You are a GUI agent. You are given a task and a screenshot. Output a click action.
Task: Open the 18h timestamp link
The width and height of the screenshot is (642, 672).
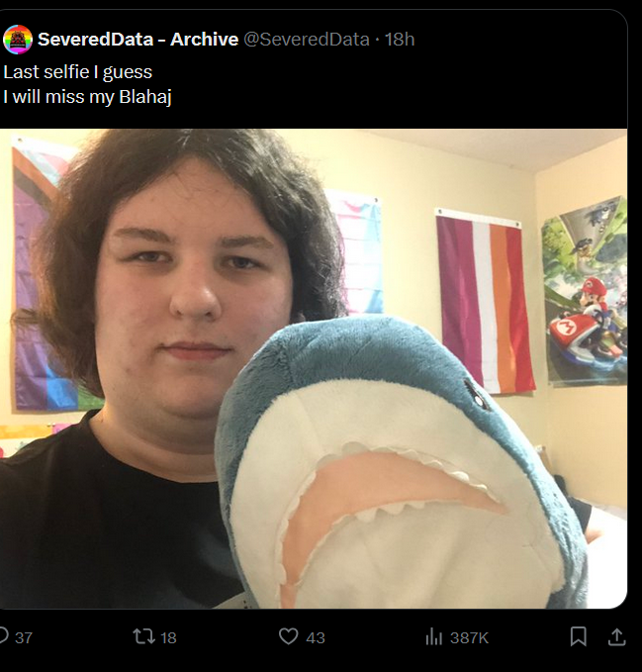(x=400, y=40)
